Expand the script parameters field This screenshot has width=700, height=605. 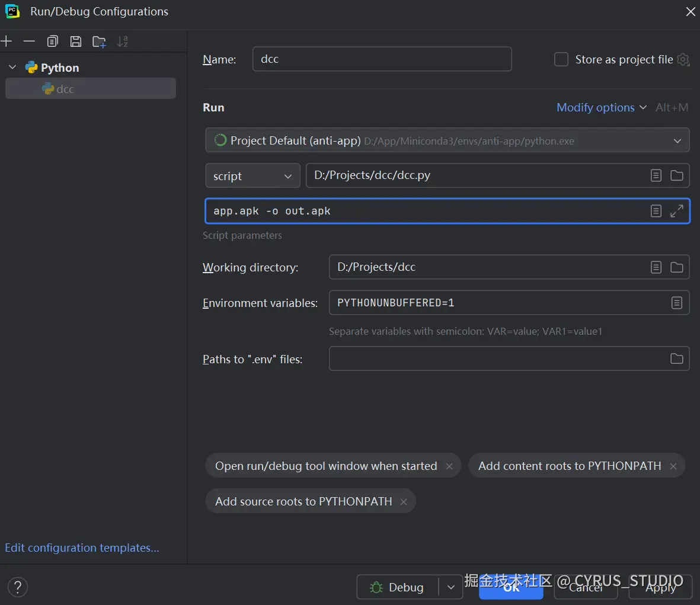[677, 211]
